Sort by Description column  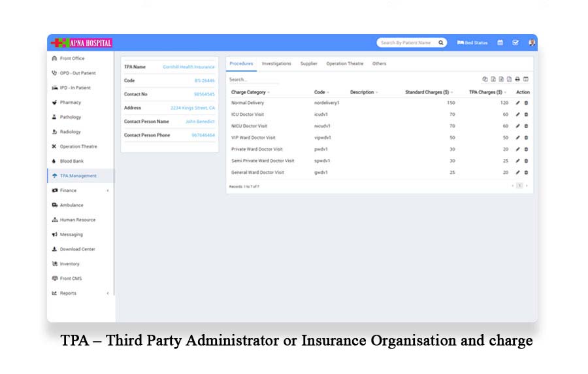point(364,92)
